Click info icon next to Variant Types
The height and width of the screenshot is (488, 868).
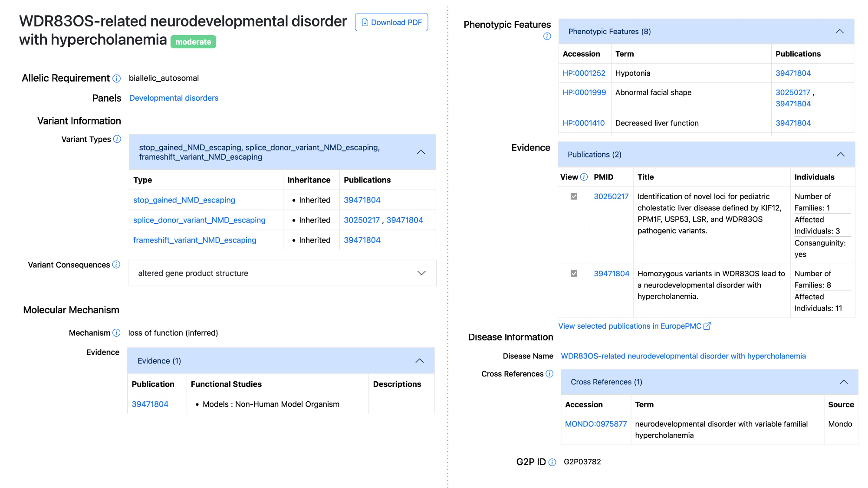tap(117, 139)
